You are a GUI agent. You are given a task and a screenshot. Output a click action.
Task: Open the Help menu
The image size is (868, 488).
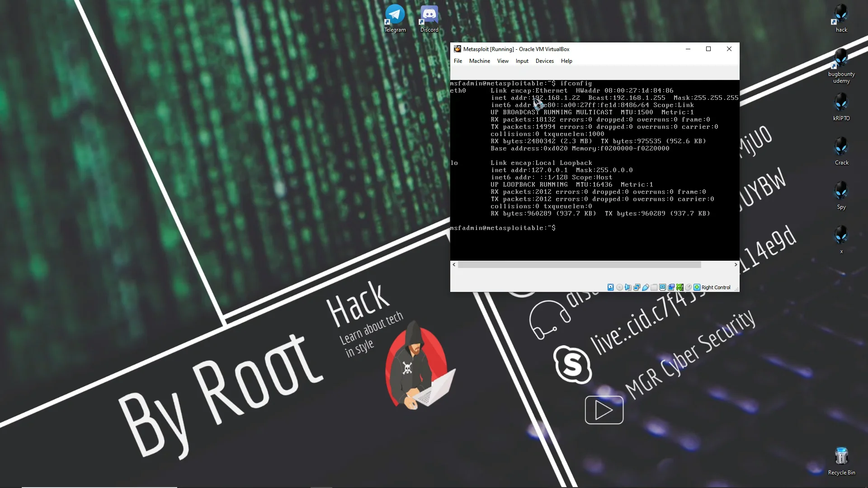click(x=566, y=61)
